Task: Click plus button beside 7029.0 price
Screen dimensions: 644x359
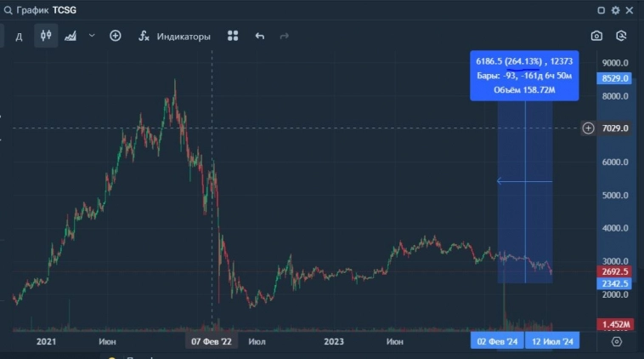Action: [x=588, y=128]
